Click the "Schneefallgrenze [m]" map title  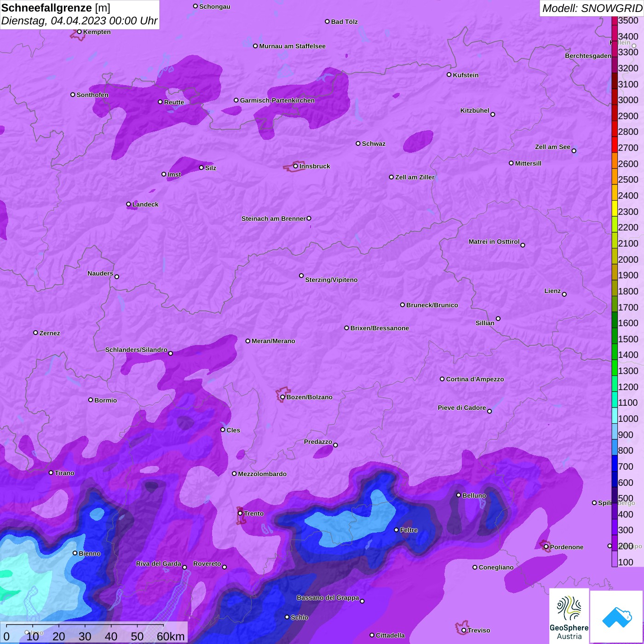tap(56, 8)
